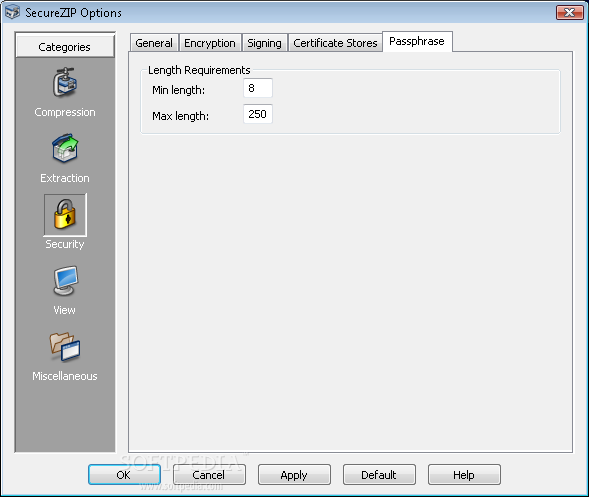Image resolution: width=589 pixels, height=497 pixels.
Task: Switch to the General tab
Action: 154,43
